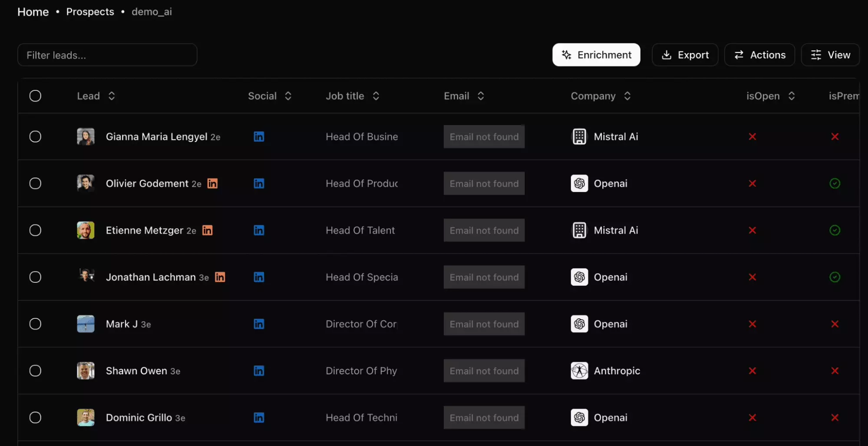Navigate to Prospects in the breadcrumb
Image resolution: width=868 pixels, height=446 pixels.
click(x=90, y=12)
